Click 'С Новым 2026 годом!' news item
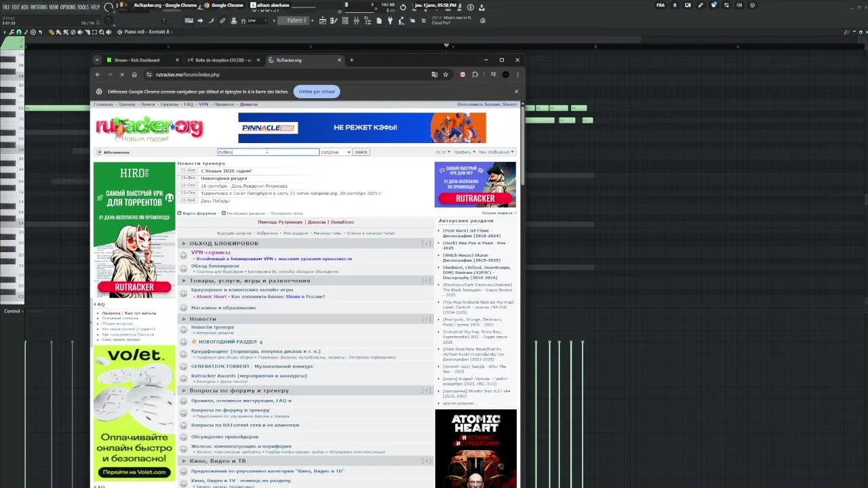 point(226,171)
